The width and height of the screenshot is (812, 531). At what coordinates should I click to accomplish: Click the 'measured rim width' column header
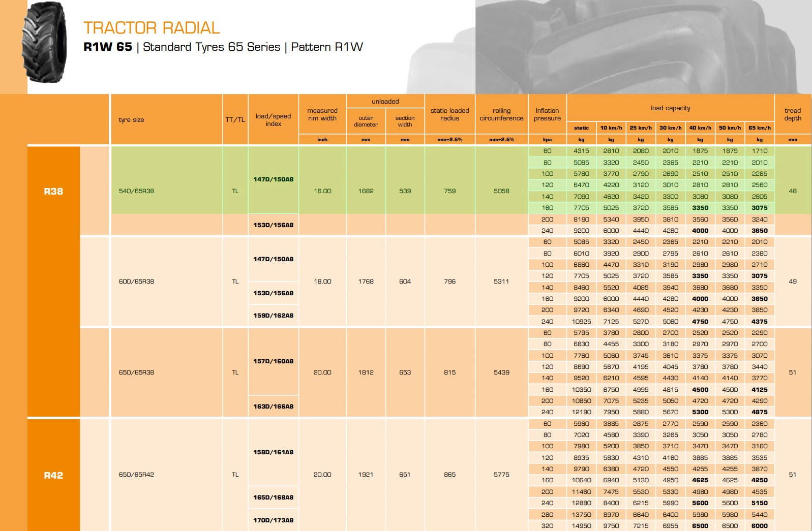click(x=322, y=114)
